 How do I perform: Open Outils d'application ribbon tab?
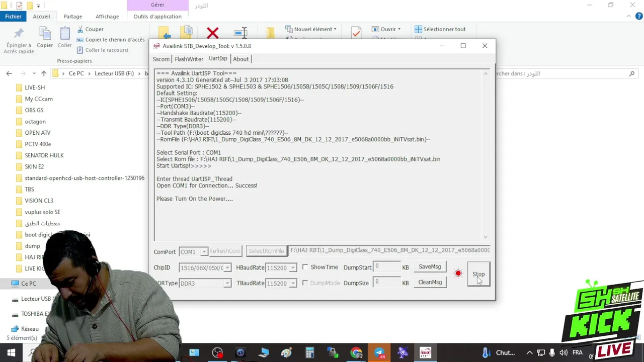click(x=157, y=16)
